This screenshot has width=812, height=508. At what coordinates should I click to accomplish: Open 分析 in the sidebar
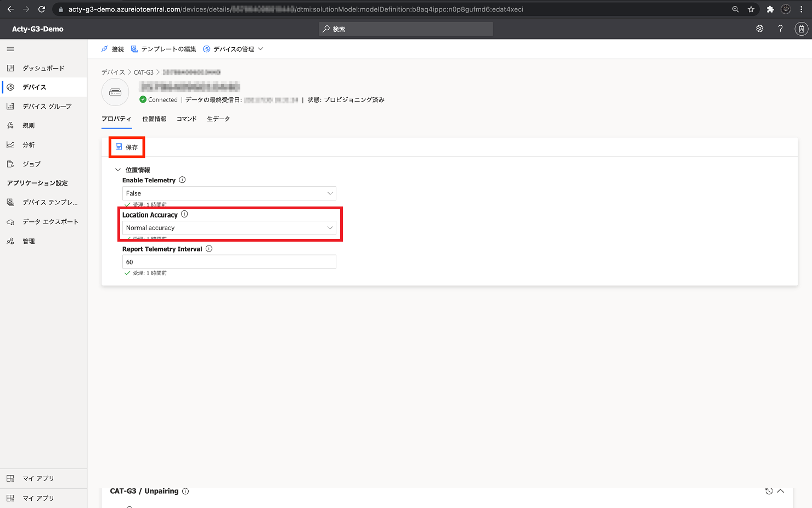[x=43, y=145]
